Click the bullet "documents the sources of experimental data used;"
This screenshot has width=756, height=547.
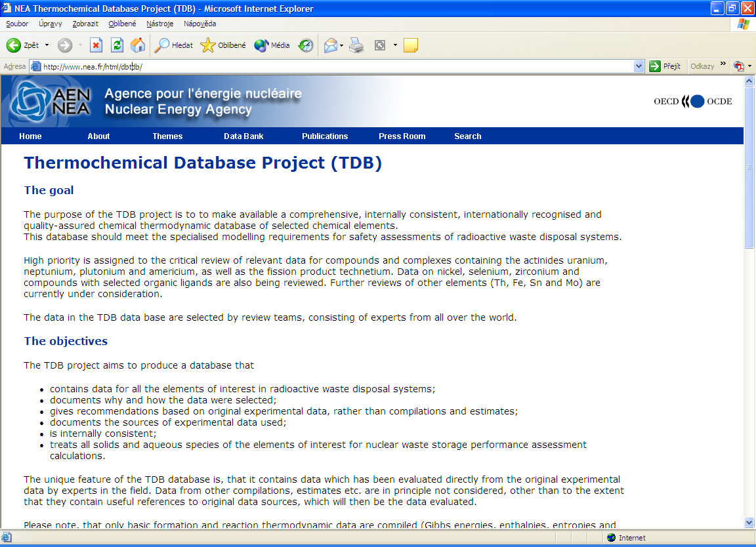(168, 422)
